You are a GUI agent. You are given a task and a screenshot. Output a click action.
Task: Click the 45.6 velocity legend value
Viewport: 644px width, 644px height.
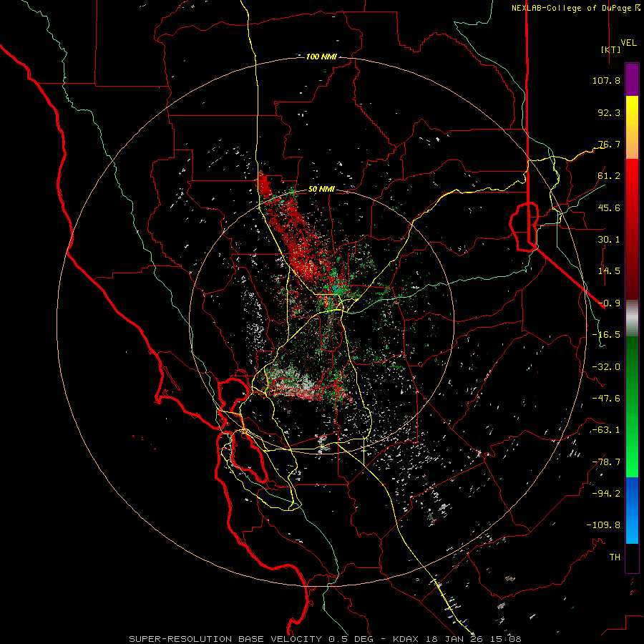coord(609,208)
